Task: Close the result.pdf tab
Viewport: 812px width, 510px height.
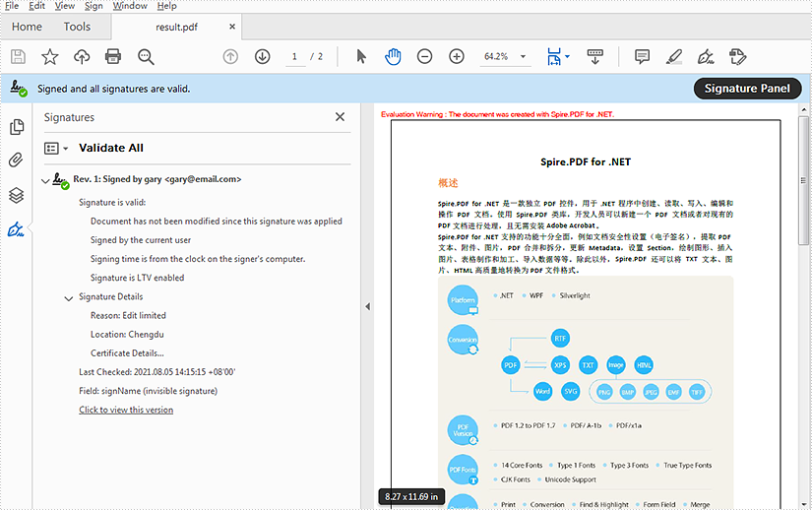Action: coord(232,27)
